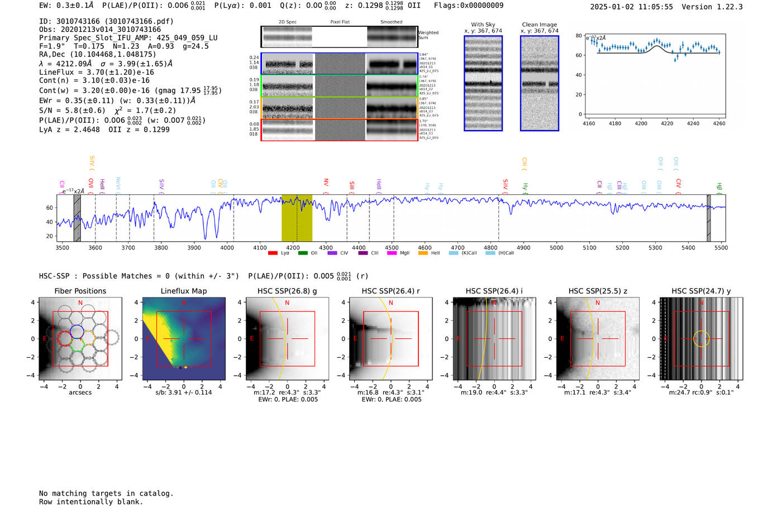
Task: Click the 'No matching targets in catalog.' text
Action: pyautogui.click(x=106, y=493)
